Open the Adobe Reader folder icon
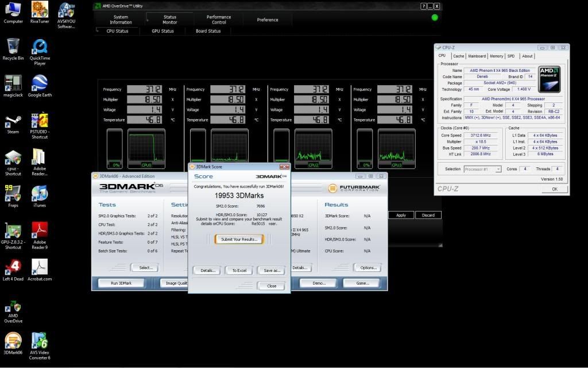 40,162
